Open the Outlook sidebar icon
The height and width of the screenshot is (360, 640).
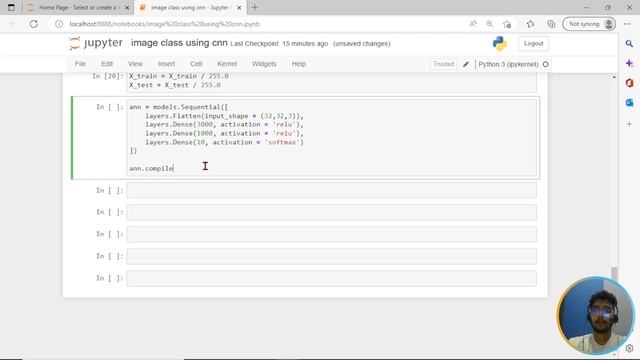click(x=629, y=102)
